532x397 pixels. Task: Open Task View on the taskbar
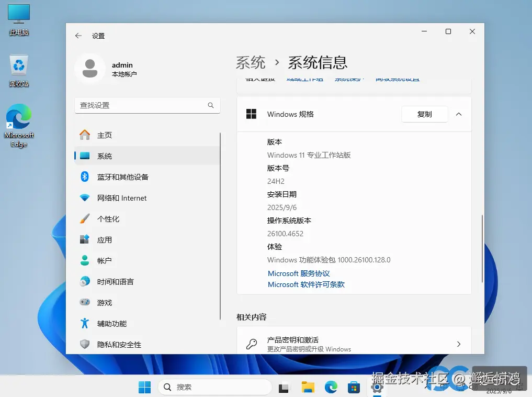click(284, 388)
